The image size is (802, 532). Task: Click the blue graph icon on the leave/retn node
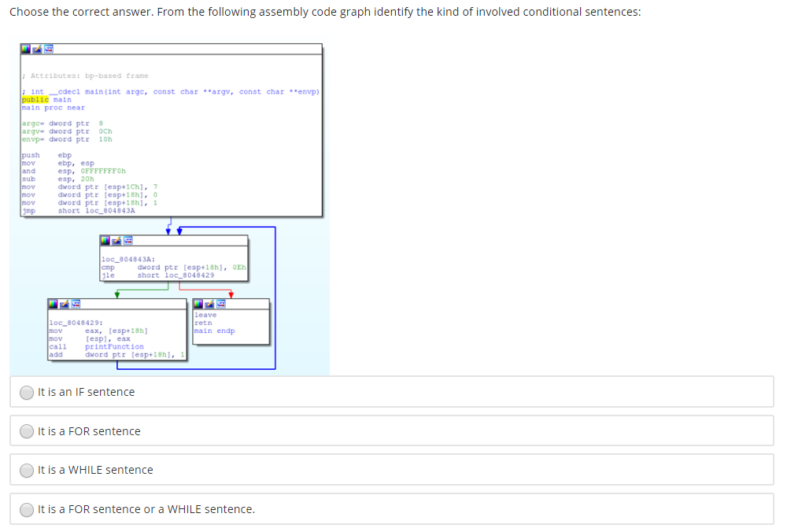point(221,305)
